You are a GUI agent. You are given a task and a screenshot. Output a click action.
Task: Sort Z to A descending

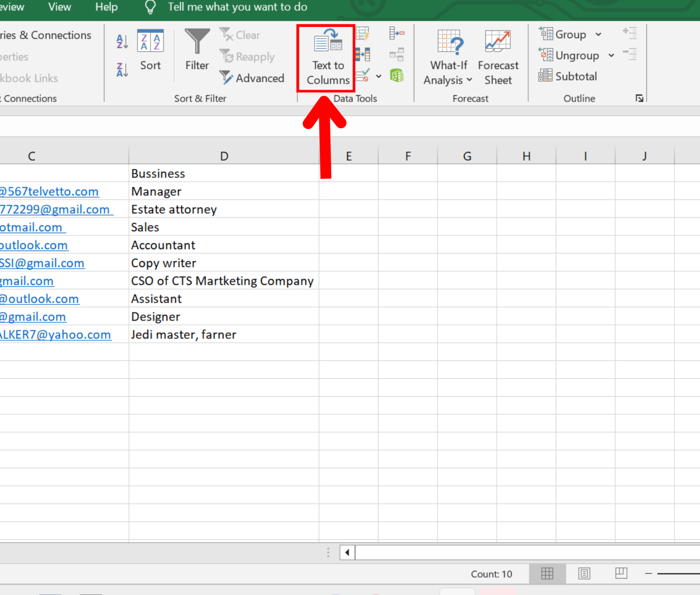coord(122,69)
